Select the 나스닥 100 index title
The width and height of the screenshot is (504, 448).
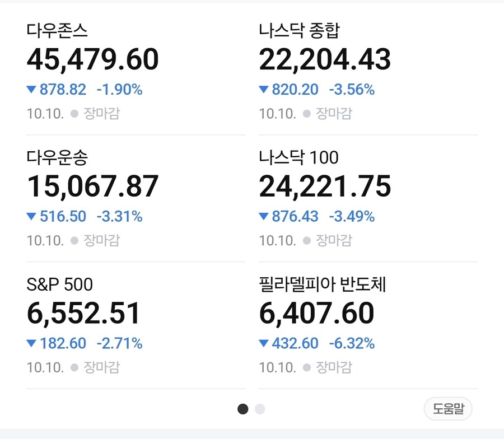pos(298,157)
